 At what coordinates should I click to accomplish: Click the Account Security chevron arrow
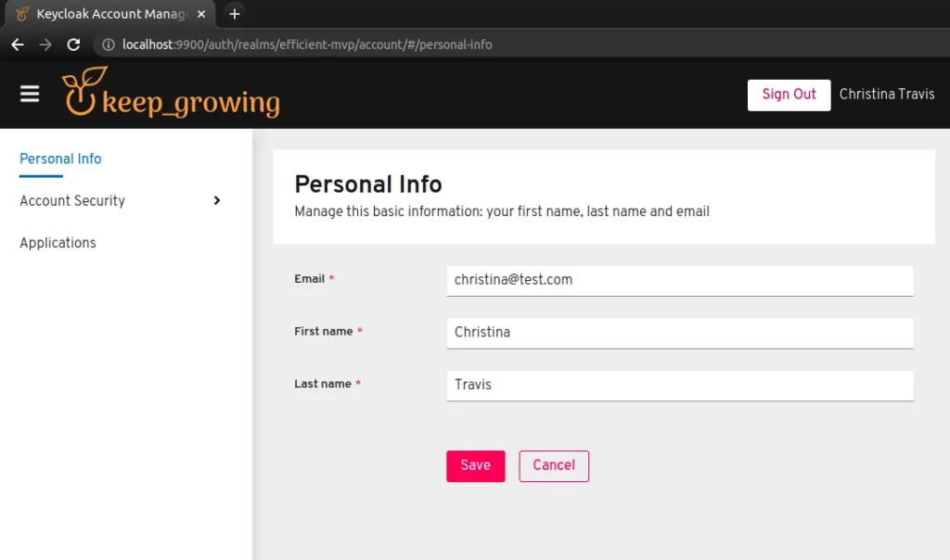coord(217,200)
